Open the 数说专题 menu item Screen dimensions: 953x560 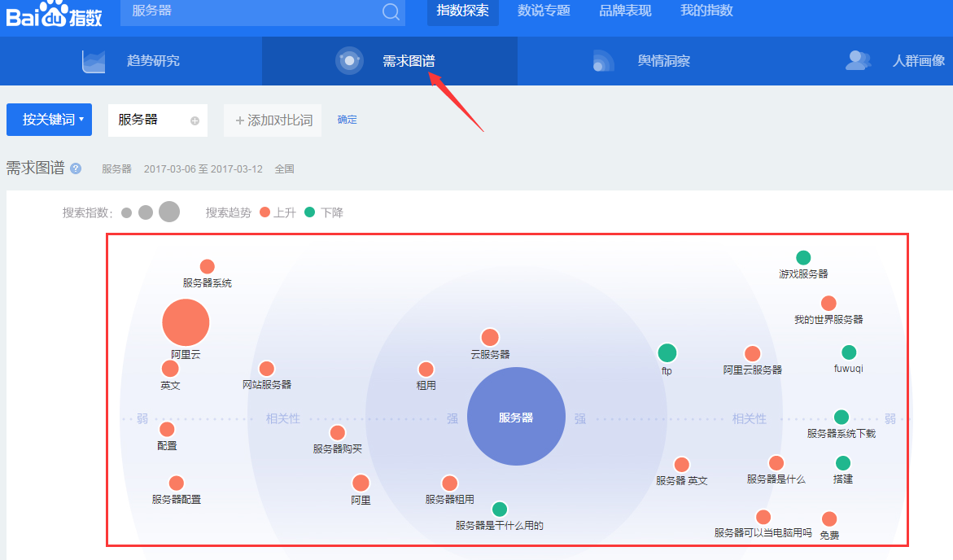pos(544,11)
